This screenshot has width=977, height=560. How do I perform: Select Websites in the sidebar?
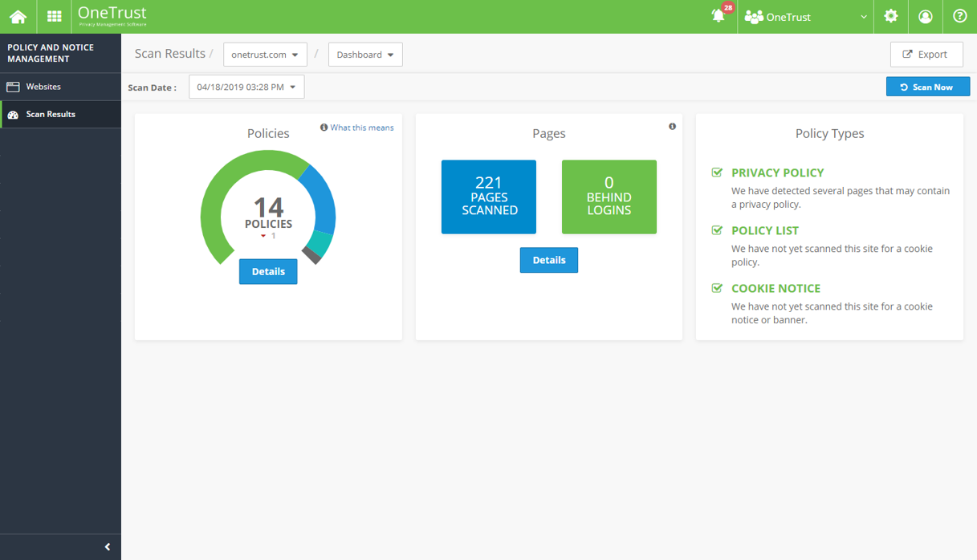click(60, 87)
